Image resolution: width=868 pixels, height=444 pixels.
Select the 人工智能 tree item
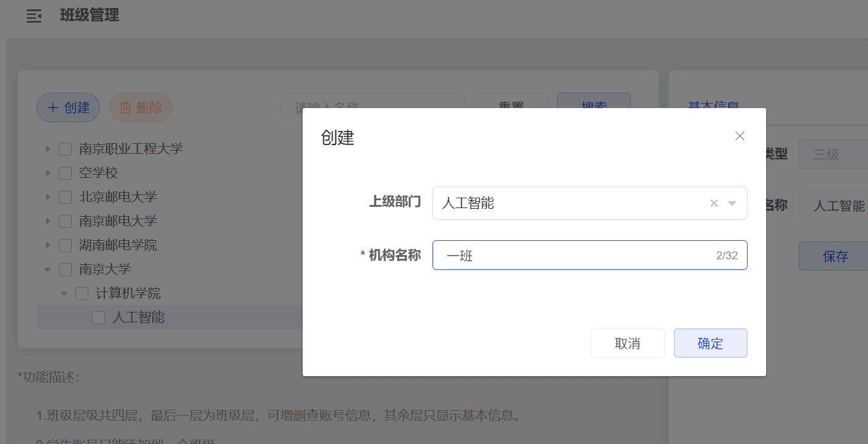tap(138, 317)
